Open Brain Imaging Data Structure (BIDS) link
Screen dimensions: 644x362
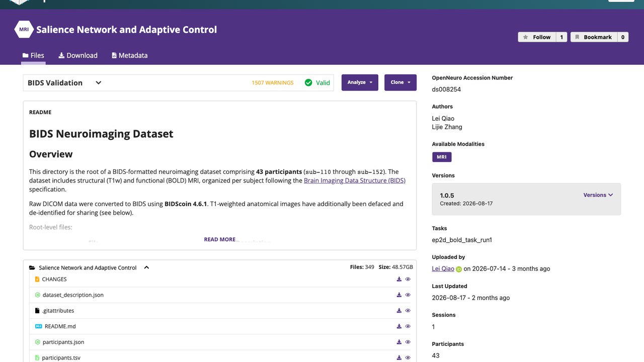pyautogui.click(x=355, y=180)
